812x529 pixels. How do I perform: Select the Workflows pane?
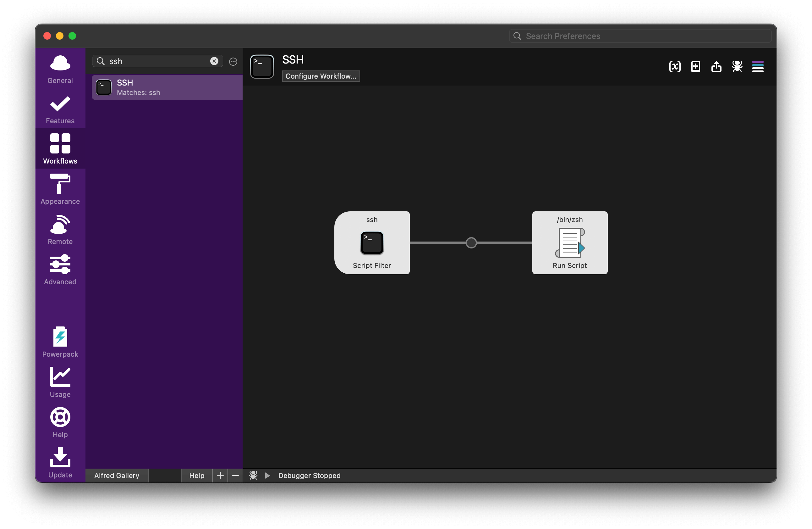pyautogui.click(x=60, y=149)
